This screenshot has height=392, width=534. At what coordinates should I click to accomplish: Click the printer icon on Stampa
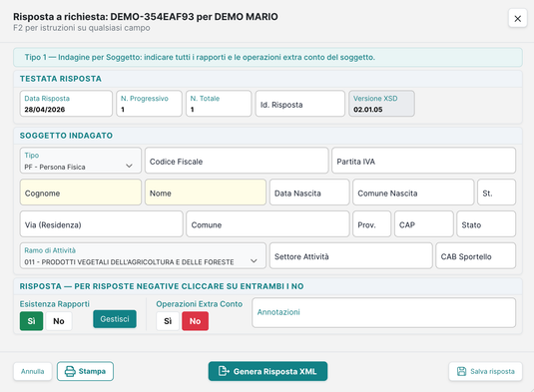point(70,371)
